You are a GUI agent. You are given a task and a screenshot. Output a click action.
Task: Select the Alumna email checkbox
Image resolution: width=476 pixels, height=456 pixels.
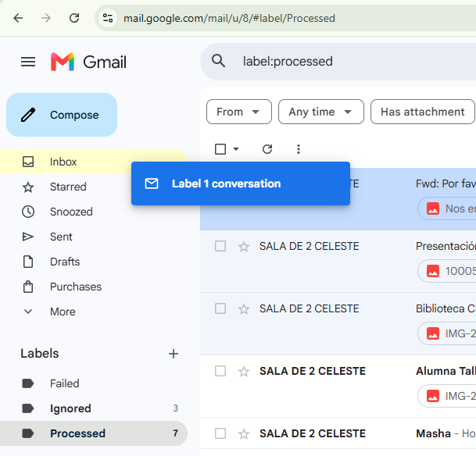pyautogui.click(x=220, y=371)
